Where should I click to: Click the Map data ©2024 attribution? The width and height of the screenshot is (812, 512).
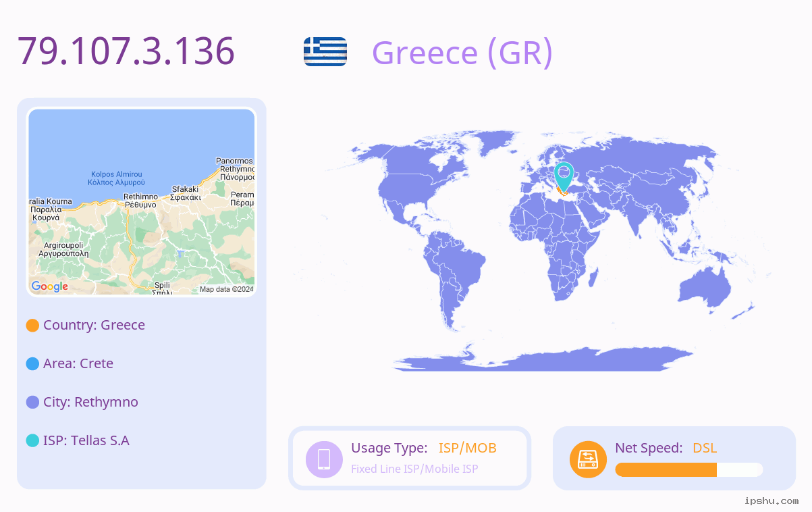pyautogui.click(x=226, y=290)
